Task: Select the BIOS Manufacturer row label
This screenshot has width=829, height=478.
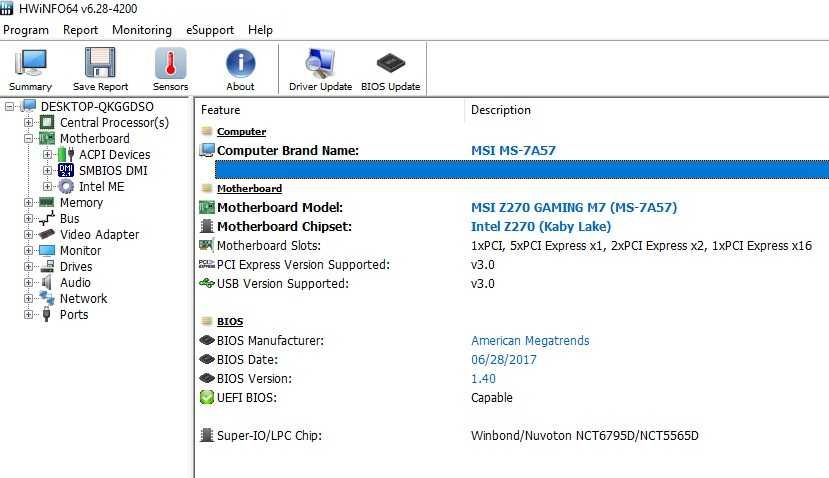Action: click(270, 341)
